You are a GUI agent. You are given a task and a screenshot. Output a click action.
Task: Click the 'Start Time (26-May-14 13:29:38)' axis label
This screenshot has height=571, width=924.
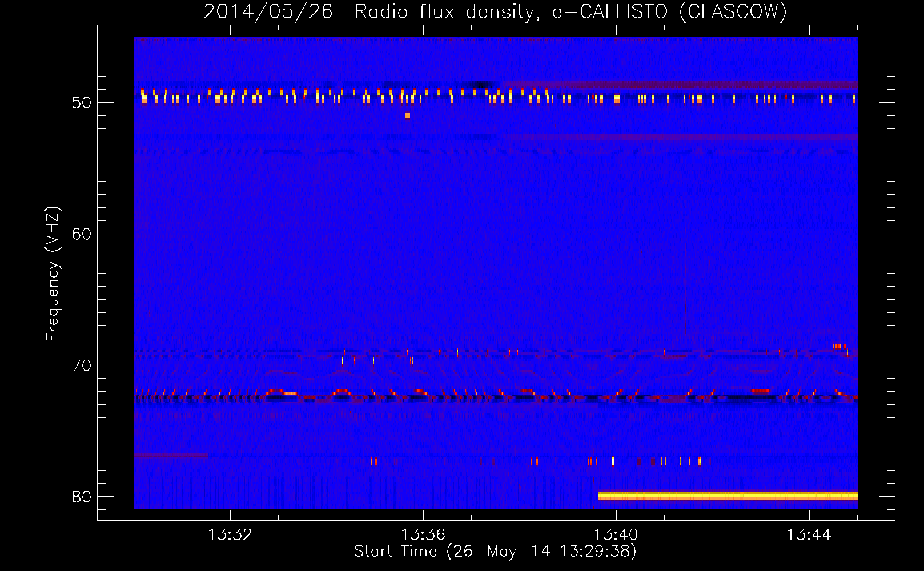pos(495,552)
